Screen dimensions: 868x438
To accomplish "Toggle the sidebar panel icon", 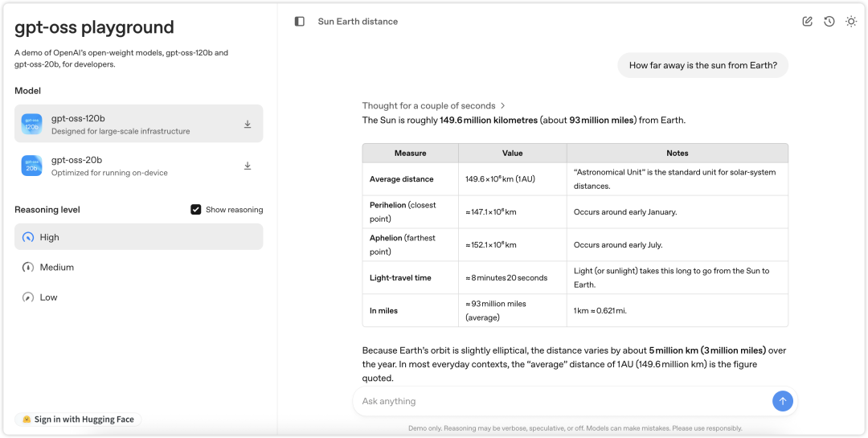I will click(x=300, y=22).
